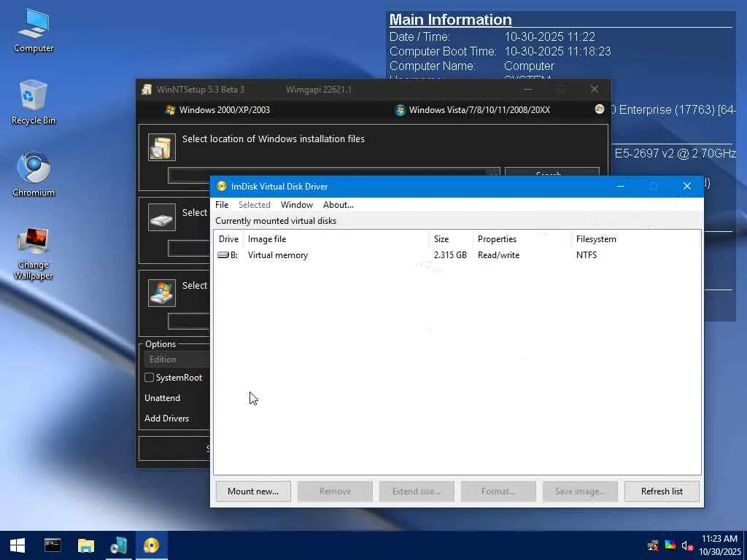Viewport: 747px width, 560px height.
Task: Click the round icon right of WinNTSetup tabs
Action: [x=600, y=109]
